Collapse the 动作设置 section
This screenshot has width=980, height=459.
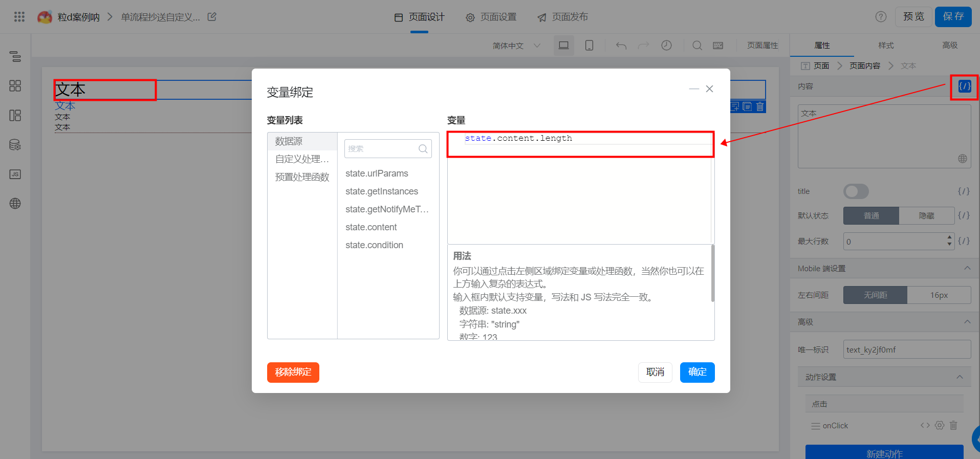960,377
